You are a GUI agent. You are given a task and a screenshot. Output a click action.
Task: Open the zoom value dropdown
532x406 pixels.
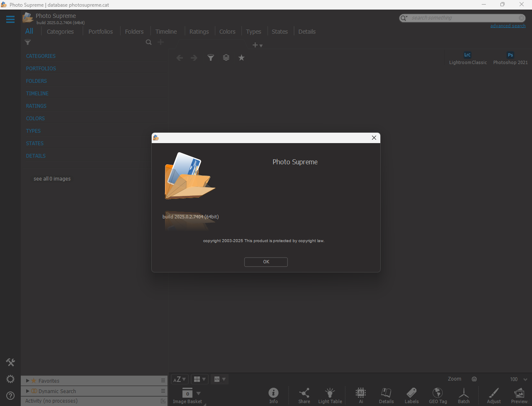pos(525,379)
